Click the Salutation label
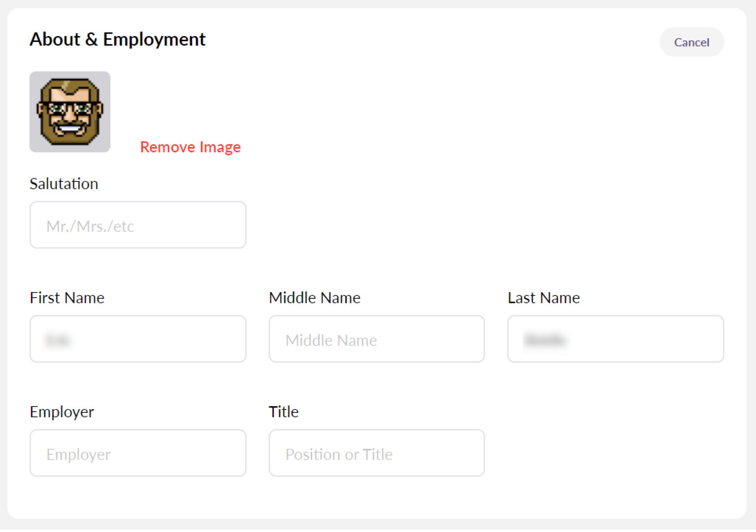756x532 pixels. pyautogui.click(x=64, y=184)
